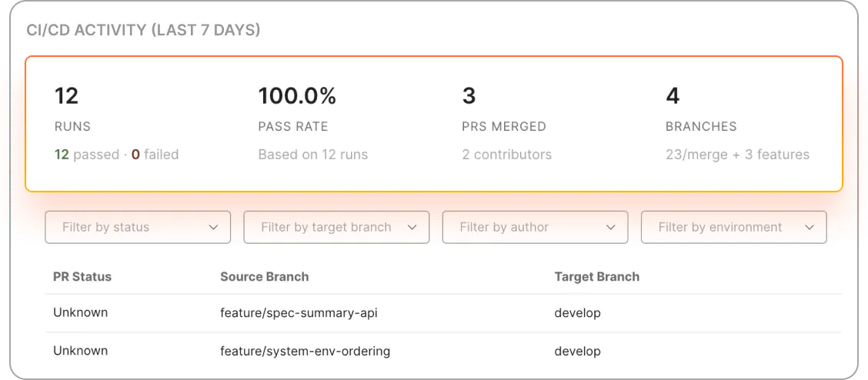Expand the Filter by environment dropdown
868x380 pixels.
click(x=733, y=227)
